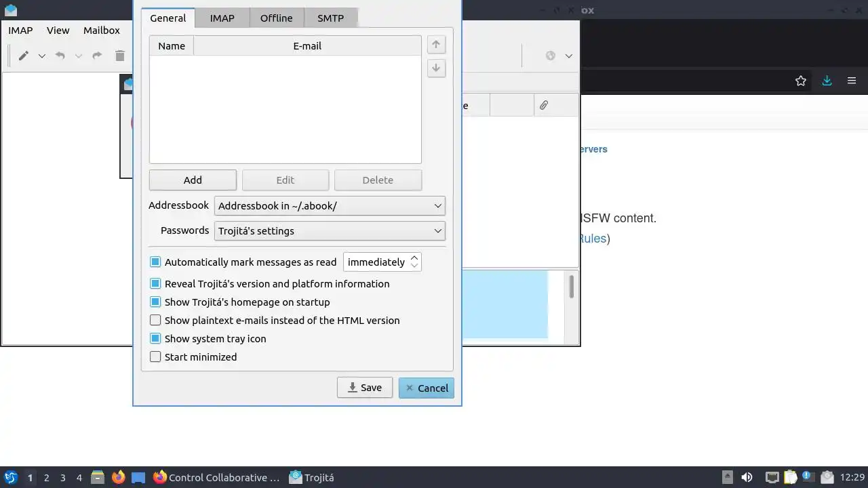Open the Passwords storage combo box
This screenshot has height=488, width=868.
click(x=330, y=231)
